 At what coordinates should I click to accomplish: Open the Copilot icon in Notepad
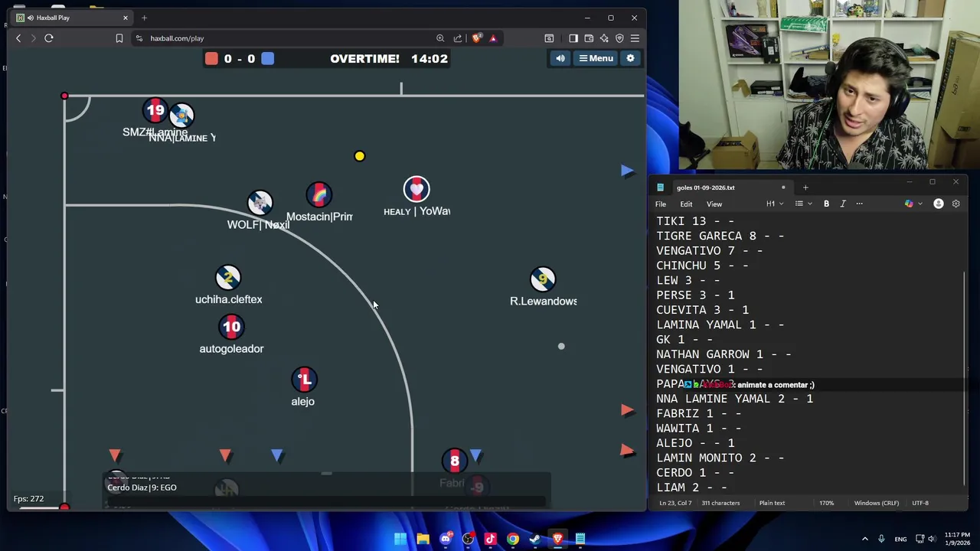[x=908, y=204]
